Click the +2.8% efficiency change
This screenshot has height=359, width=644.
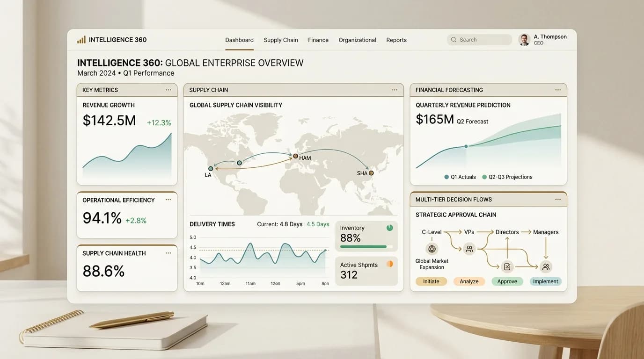tap(136, 221)
